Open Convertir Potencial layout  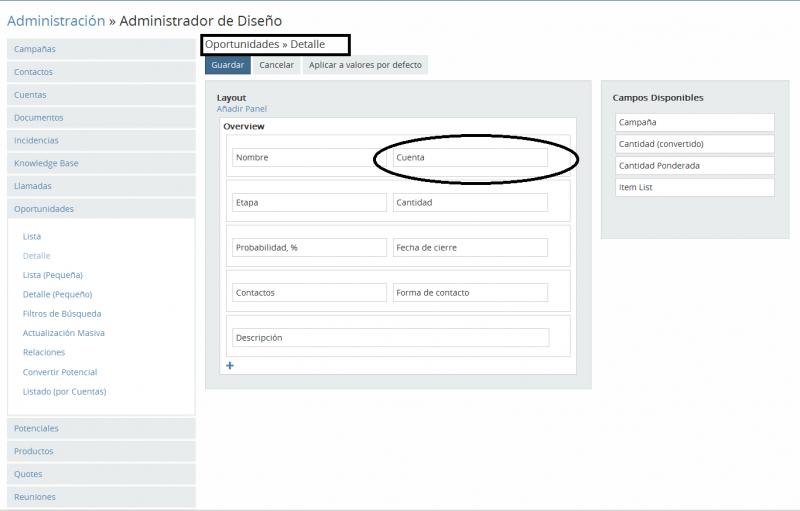[60, 372]
